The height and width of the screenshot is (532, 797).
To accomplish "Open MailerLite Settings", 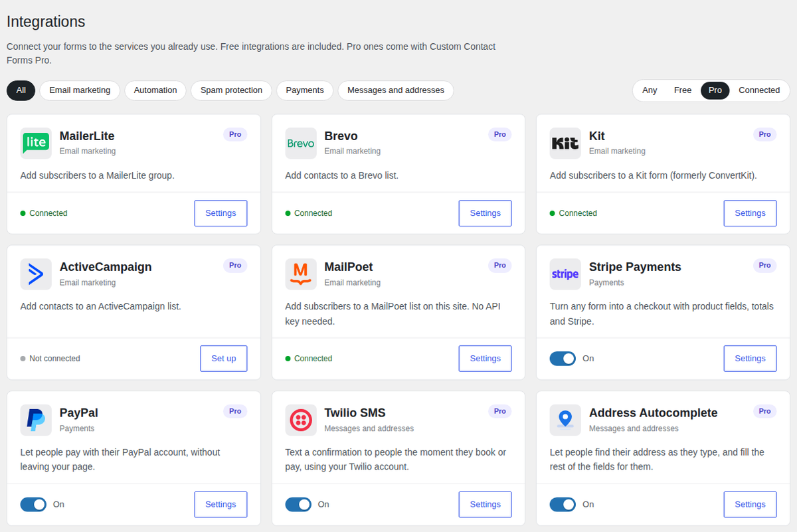I will [x=221, y=213].
